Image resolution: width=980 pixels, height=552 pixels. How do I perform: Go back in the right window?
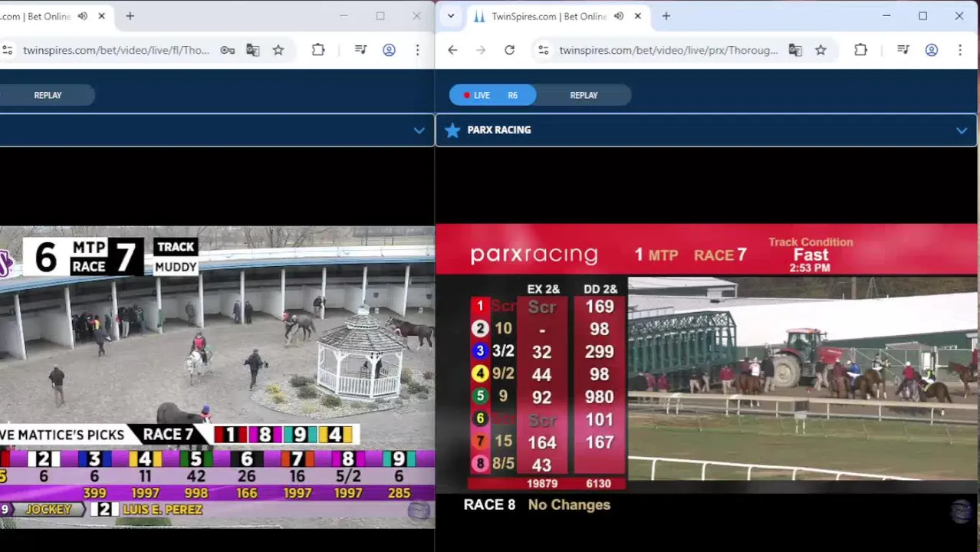[x=452, y=50]
